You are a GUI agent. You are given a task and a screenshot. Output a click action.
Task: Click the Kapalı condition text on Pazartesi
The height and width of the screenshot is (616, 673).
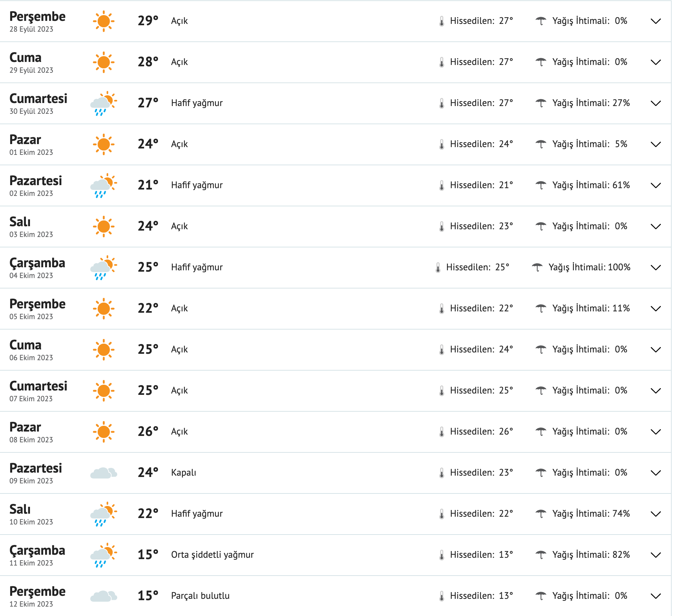[x=184, y=472]
